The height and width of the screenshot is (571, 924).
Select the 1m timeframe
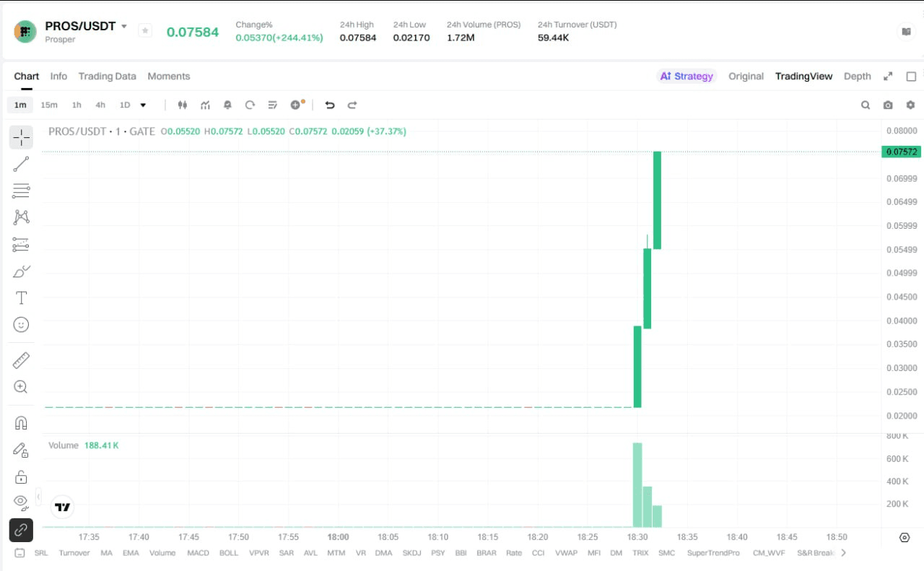[x=20, y=105]
